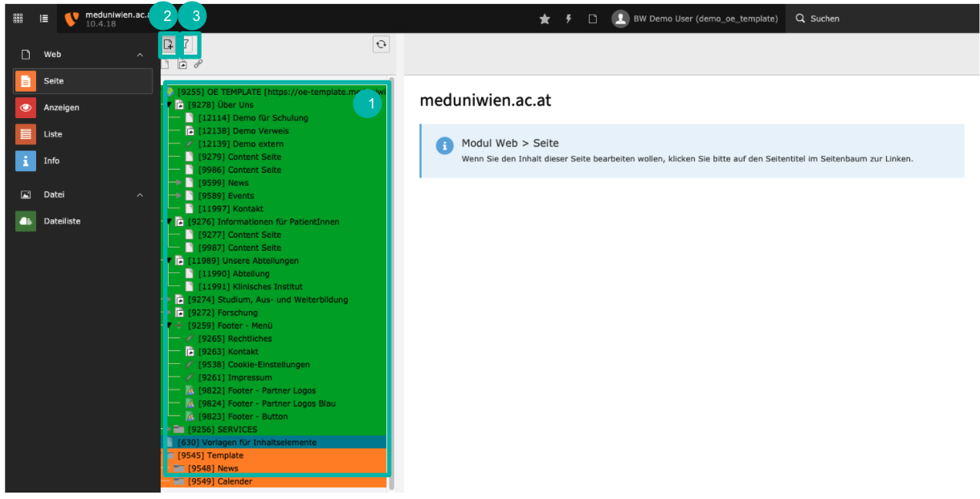Select Footer - Partner Logos Blau page
Screen dimensions: 980x499
point(267,403)
